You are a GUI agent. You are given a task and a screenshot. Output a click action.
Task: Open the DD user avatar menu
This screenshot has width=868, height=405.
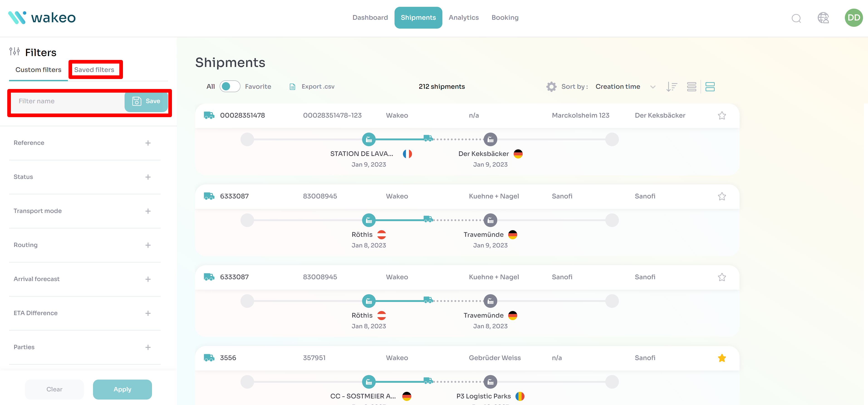coord(853,18)
